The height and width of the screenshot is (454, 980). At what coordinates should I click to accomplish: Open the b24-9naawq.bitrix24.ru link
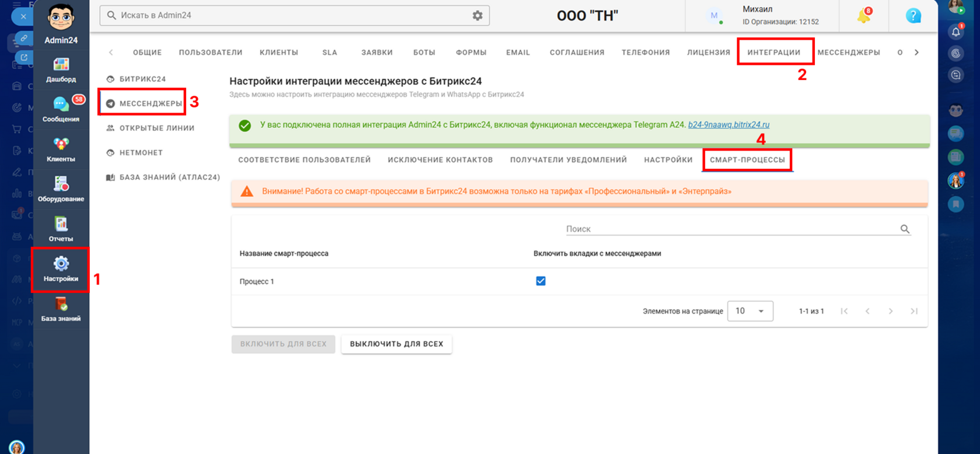tap(729, 125)
